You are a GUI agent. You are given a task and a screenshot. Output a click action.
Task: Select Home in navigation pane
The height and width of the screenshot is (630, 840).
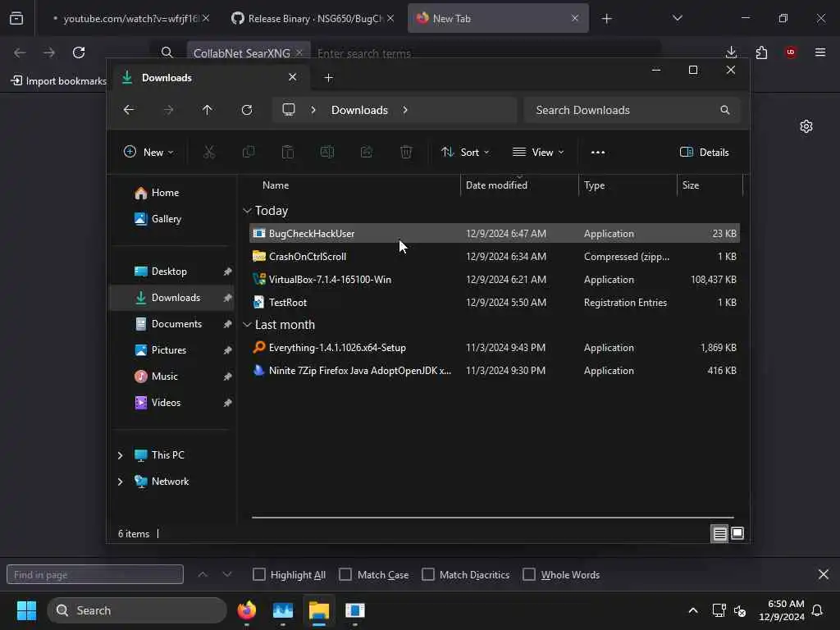(x=164, y=193)
